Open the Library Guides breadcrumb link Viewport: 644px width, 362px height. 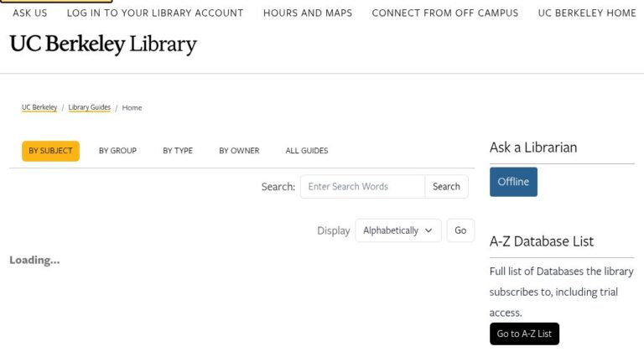click(x=89, y=107)
